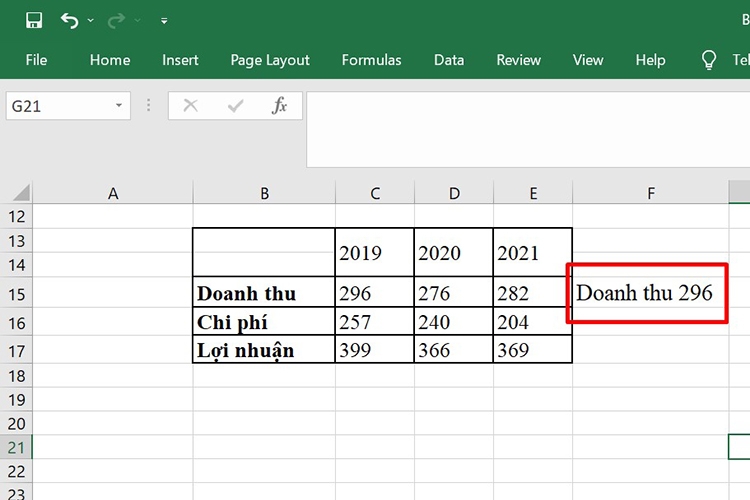Select column F header

[x=651, y=193]
